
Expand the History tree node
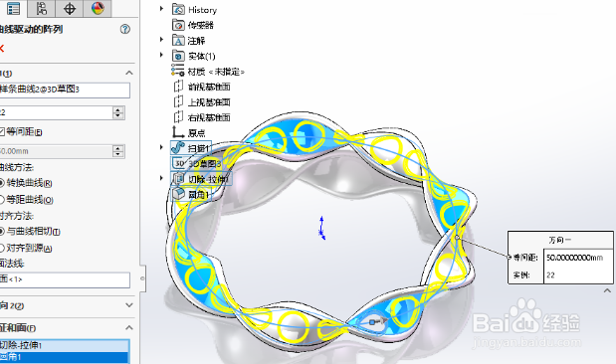tap(161, 8)
